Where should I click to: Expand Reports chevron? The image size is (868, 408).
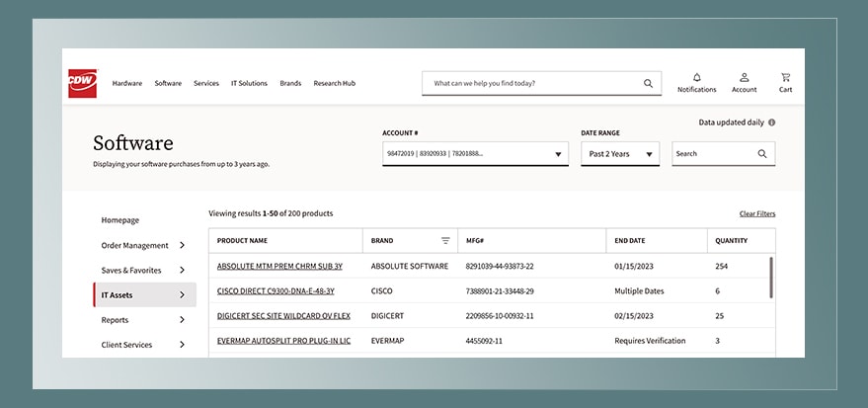(182, 319)
